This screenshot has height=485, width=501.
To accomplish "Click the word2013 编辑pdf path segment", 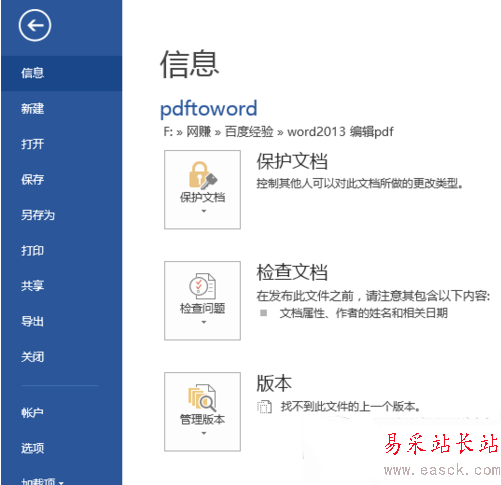I will point(340,132).
